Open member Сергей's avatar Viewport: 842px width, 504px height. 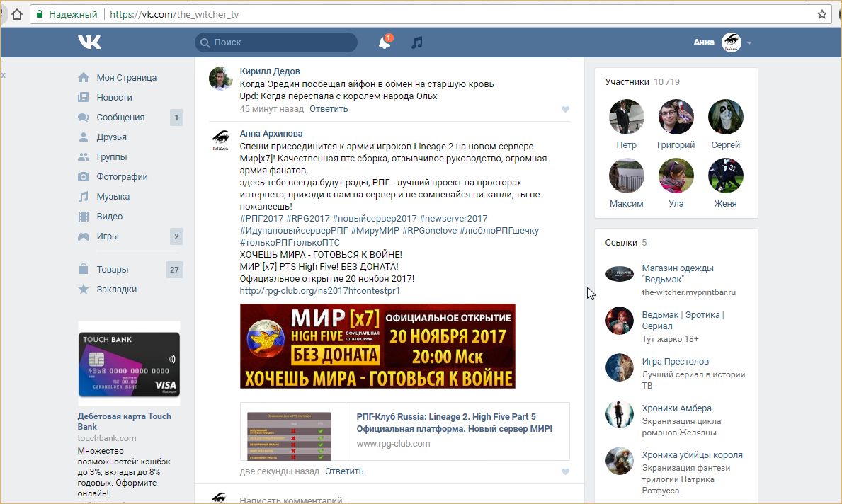(x=725, y=117)
